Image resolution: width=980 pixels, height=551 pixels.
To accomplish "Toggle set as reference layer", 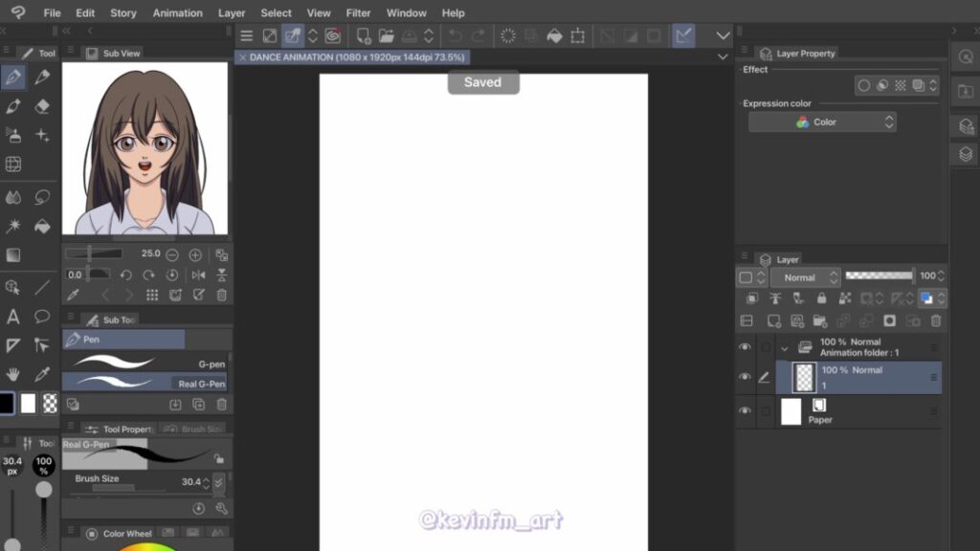I will click(x=775, y=298).
